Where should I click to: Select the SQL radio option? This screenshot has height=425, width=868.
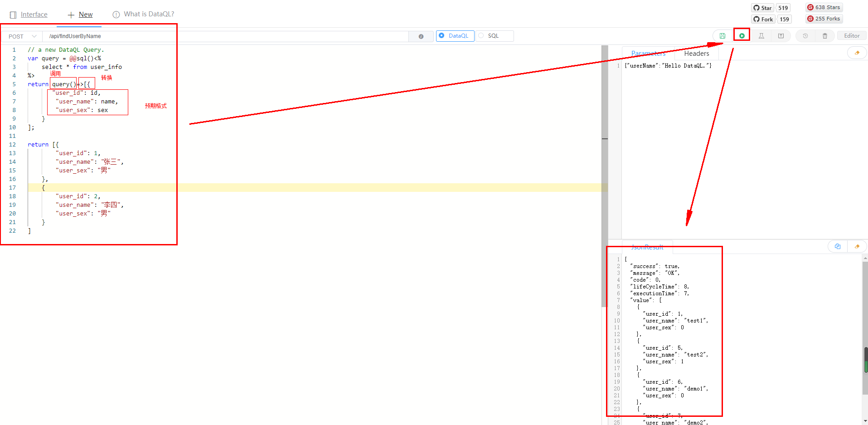coord(494,36)
